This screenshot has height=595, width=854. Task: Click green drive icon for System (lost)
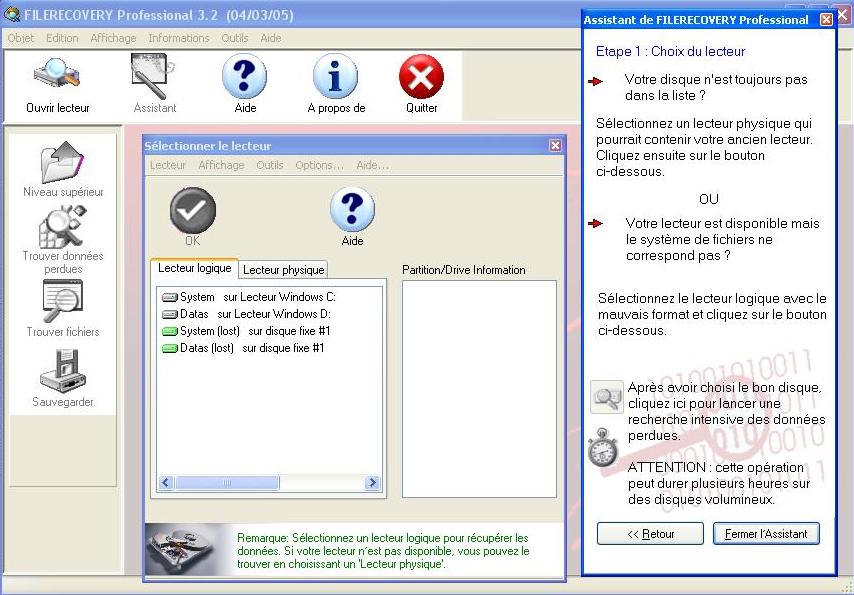(x=170, y=331)
